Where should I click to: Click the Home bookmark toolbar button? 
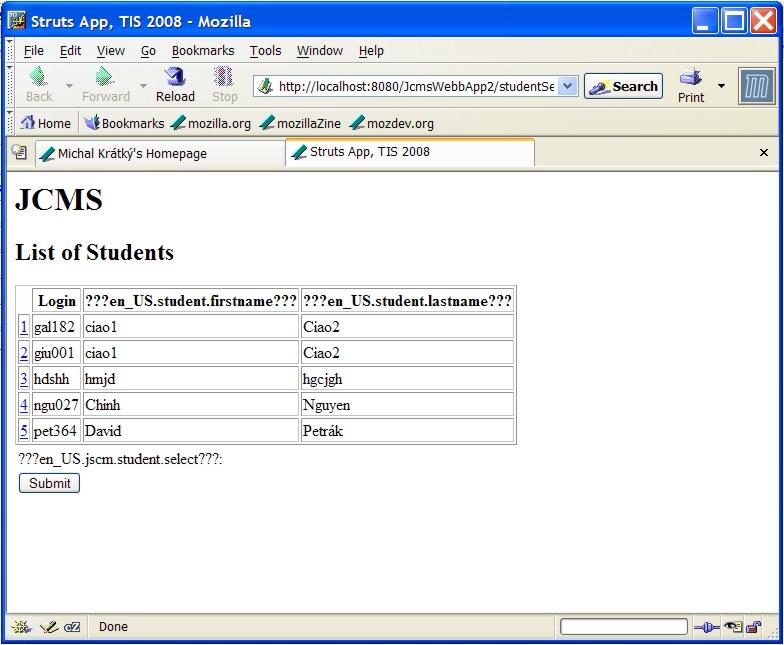point(46,123)
